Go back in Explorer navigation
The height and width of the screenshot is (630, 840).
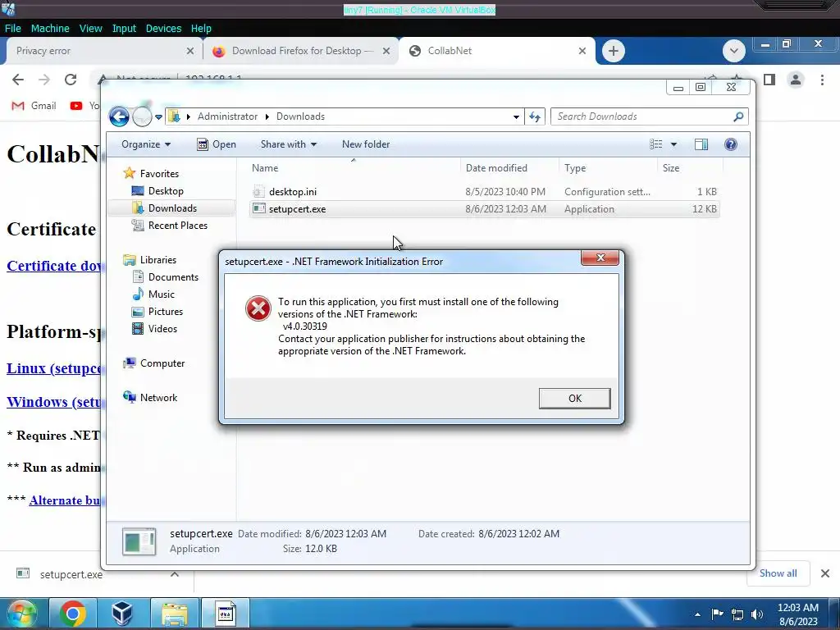(x=119, y=116)
